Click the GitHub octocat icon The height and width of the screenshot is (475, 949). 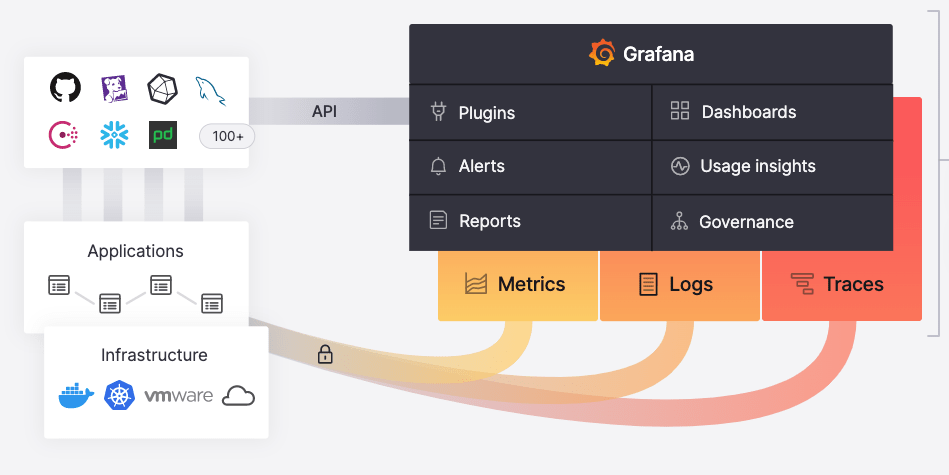point(65,88)
